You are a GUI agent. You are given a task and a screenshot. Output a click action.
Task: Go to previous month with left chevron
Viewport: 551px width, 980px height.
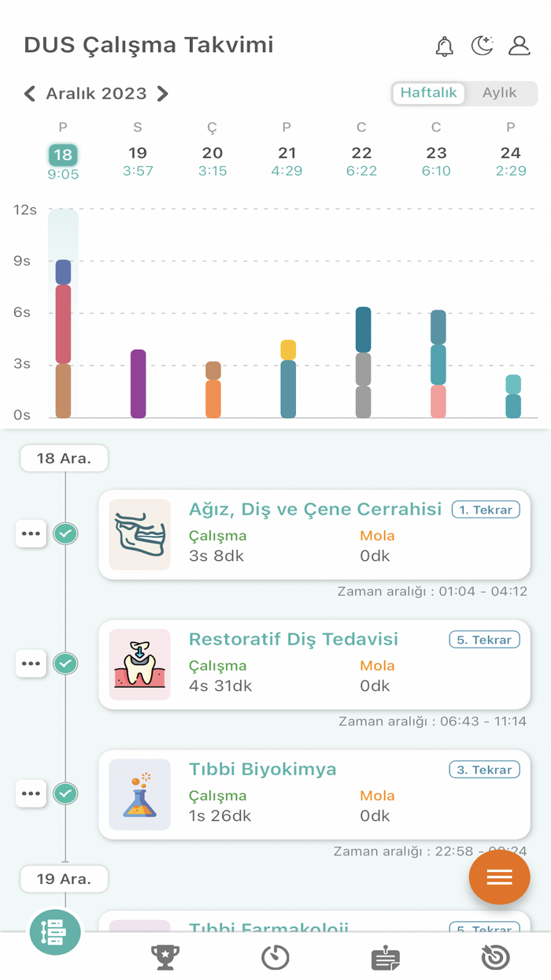29,93
